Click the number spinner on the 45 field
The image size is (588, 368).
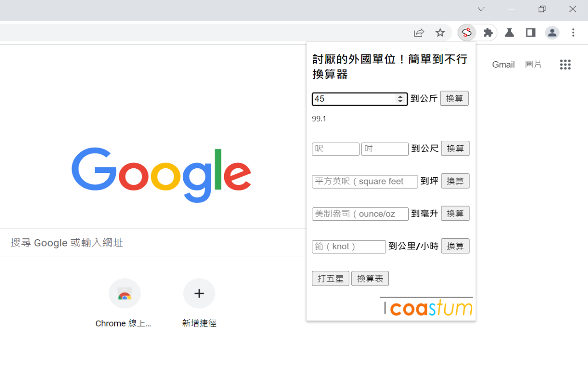click(x=400, y=99)
